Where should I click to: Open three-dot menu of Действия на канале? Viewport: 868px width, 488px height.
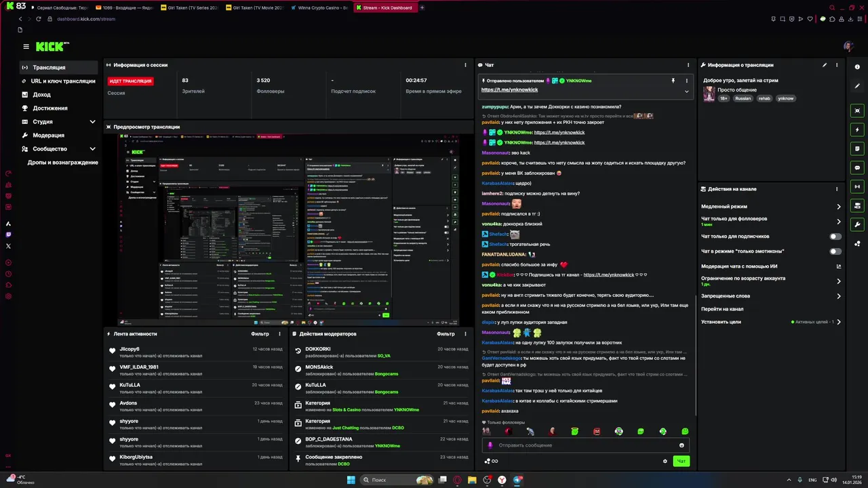pyautogui.click(x=837, y=189)
